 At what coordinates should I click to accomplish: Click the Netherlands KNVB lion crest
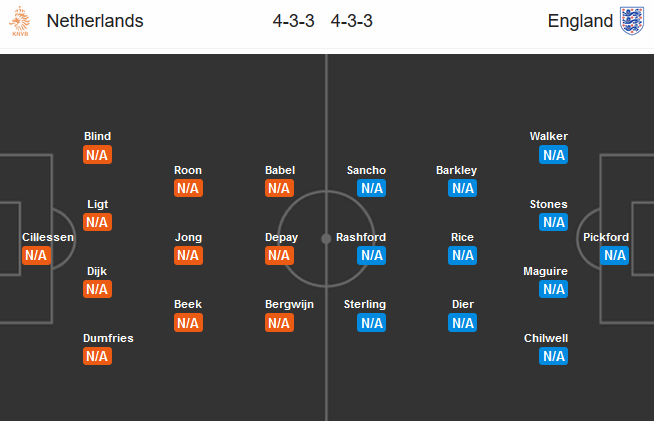coord(20,21)
